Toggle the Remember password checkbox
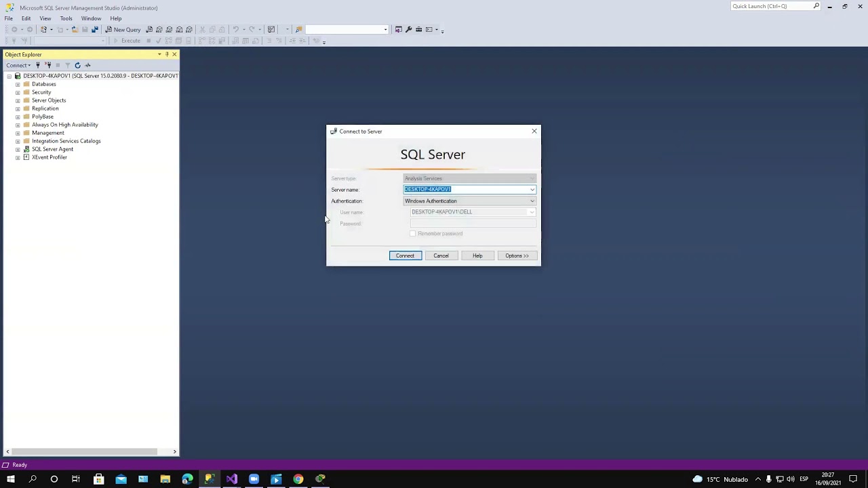The image size is (868, 488). tap(412, 234)
